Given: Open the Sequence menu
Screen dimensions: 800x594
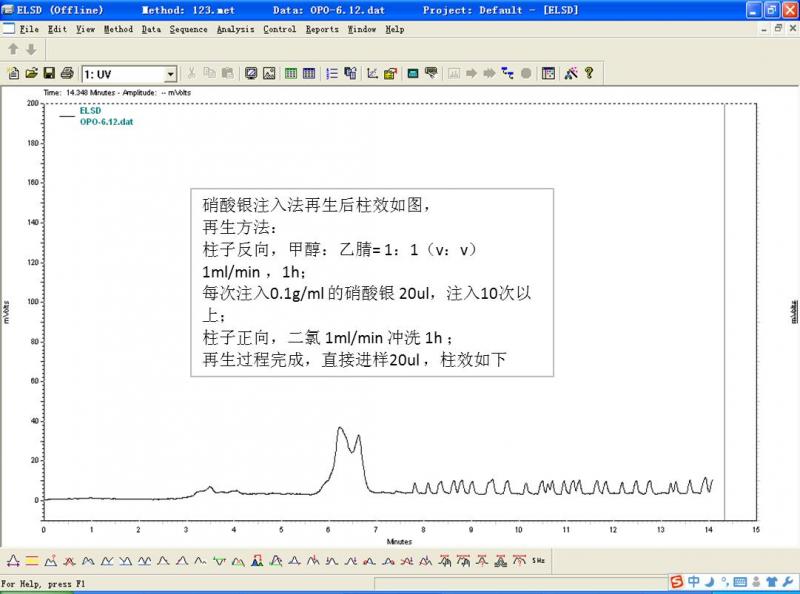Looking at the screenshot, I should (189, 30).
